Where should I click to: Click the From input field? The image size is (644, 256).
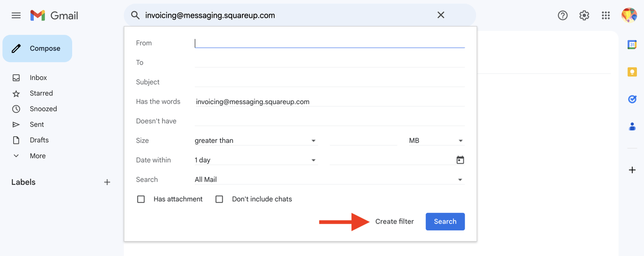coord(329,43)
